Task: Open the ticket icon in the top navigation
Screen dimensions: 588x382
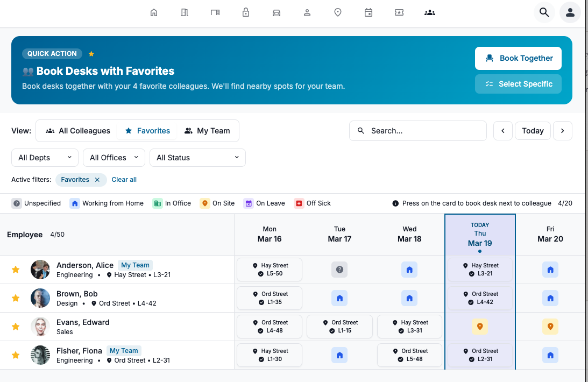Action: (x=399, y=12)
